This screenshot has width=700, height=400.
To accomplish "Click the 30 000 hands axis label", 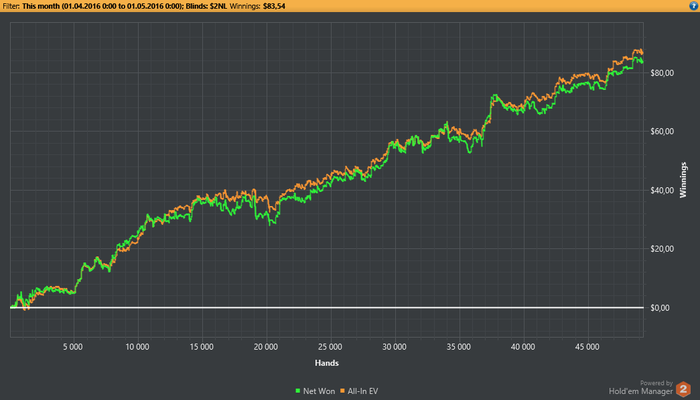I will [394, 347].
